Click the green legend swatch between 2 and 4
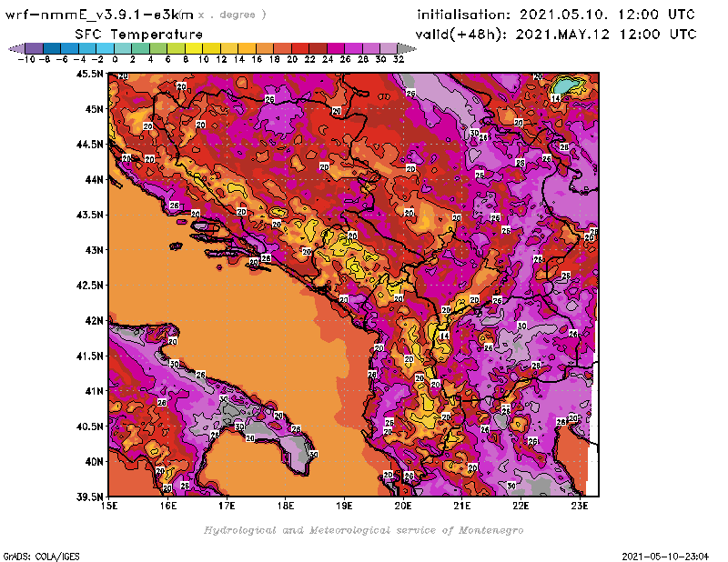 tap(140, 48)
